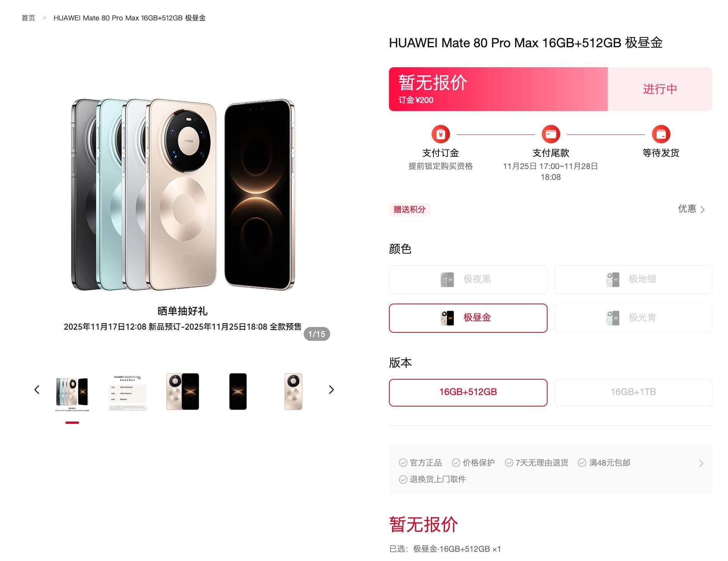Choose the 16GB+1TB version
Viewport: 728px width, 561px height.
(x=633, y=392)
